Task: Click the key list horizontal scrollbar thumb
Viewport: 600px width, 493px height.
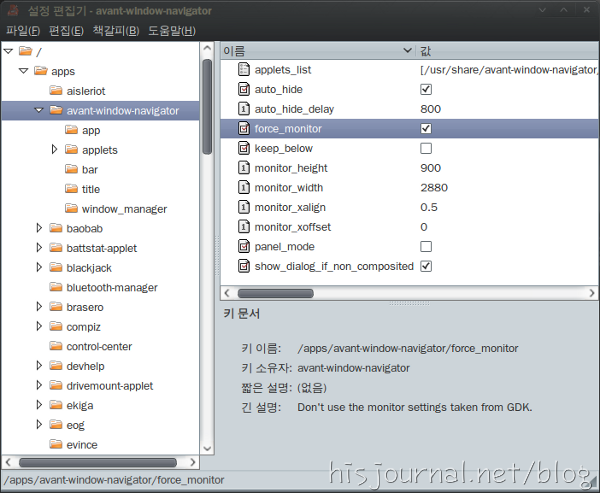Action: click(x=276, y=293)
